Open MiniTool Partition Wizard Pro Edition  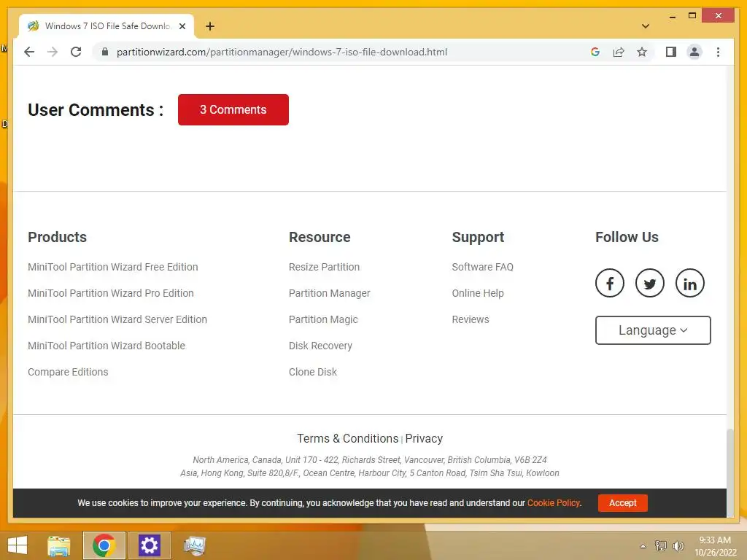point(111,293)
